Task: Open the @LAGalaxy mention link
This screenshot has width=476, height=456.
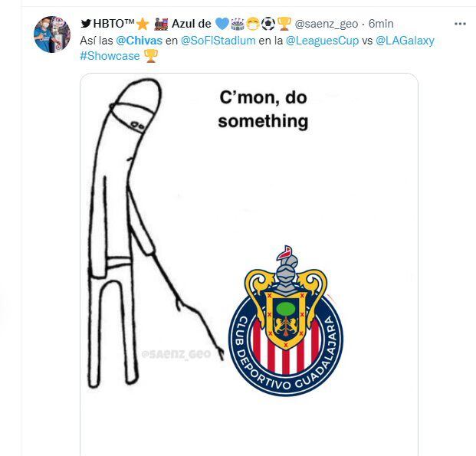Action: point(405,41)
